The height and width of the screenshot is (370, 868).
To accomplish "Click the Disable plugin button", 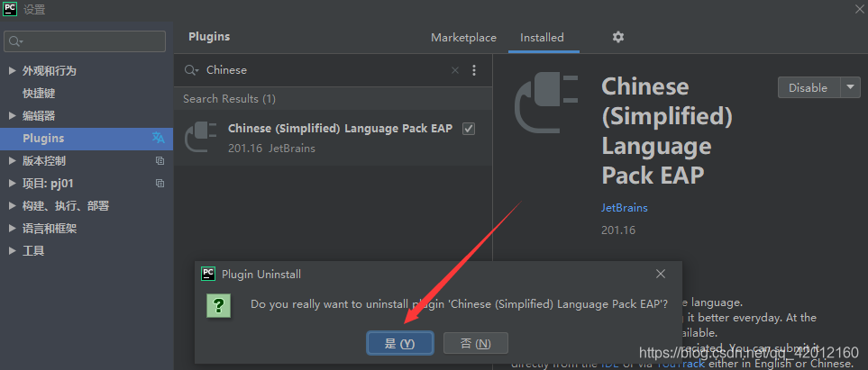I will 809,87.
